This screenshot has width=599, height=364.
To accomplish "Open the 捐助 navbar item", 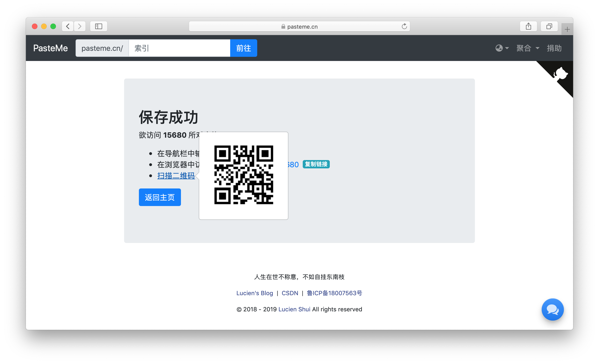I will [x=554, y=48].
